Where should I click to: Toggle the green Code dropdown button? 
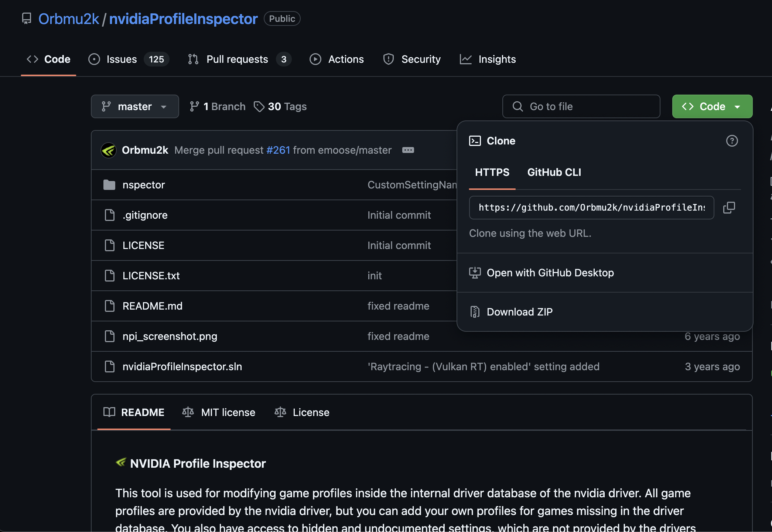(712, 106)
